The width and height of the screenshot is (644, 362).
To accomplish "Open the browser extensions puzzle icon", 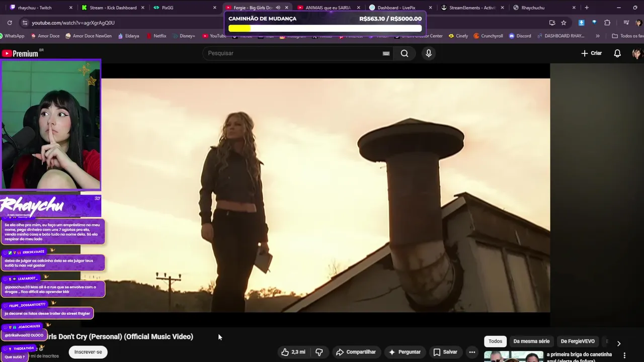I will [x=607, y=23].
